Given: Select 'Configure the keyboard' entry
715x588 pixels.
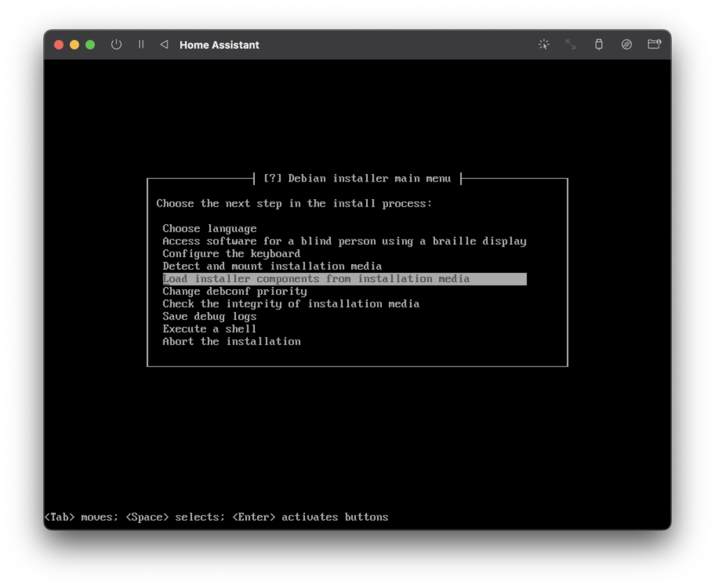Looking at the screenshot, I should (231, 253).
